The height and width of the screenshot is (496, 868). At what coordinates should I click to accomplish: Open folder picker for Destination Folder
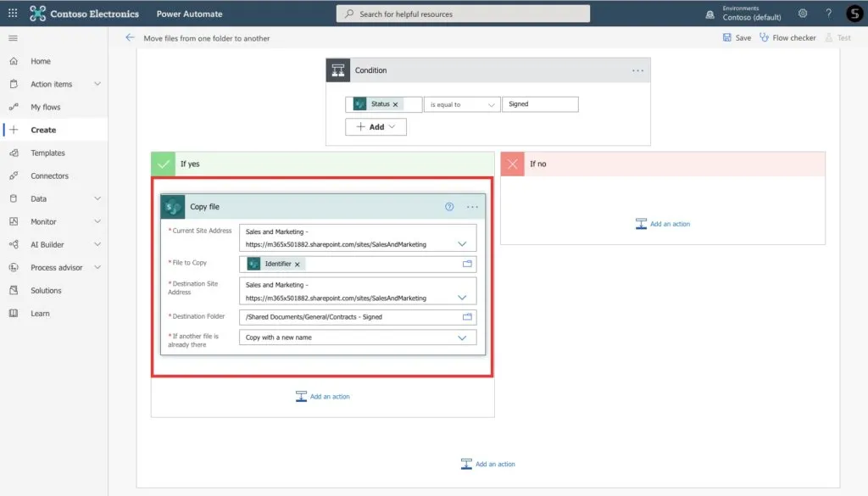click(x=467, y=316)
